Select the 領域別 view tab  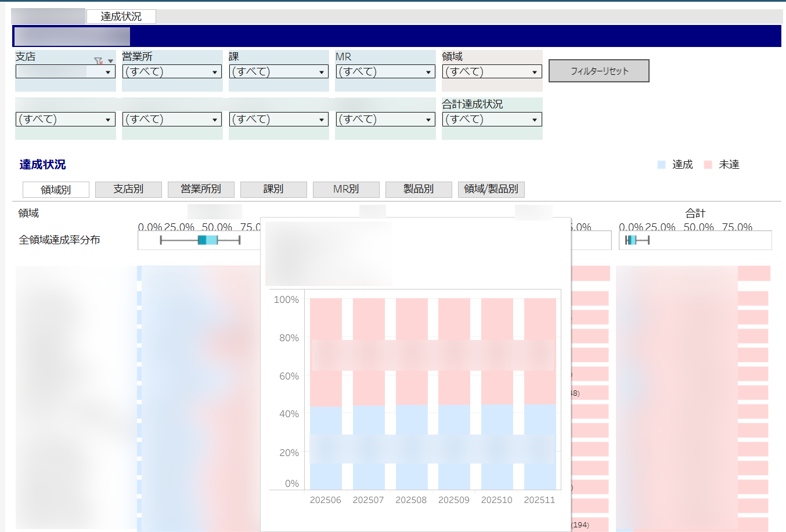click(x=56, y=190)
